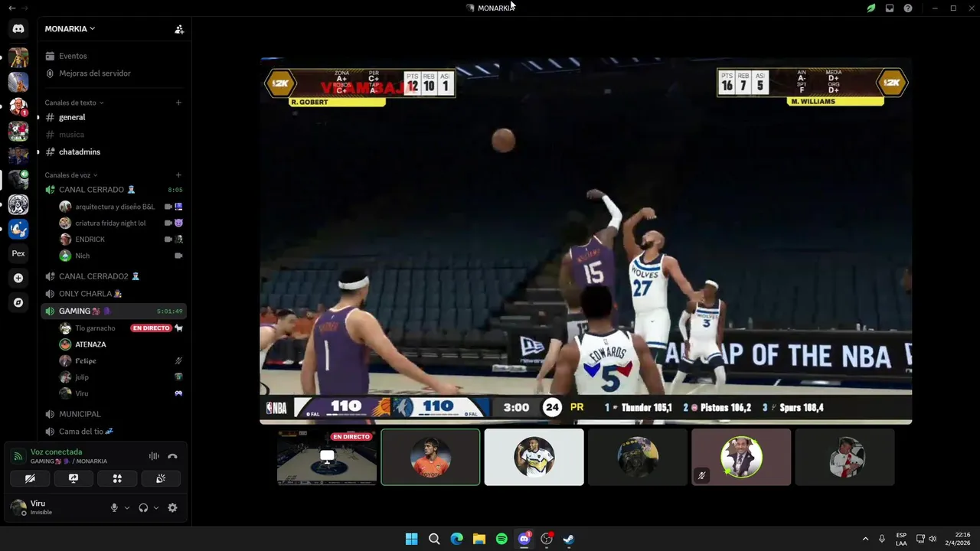This screenshot has height=551, width=980.
Task: Open user settings gear icon
Action: point(172,507)
